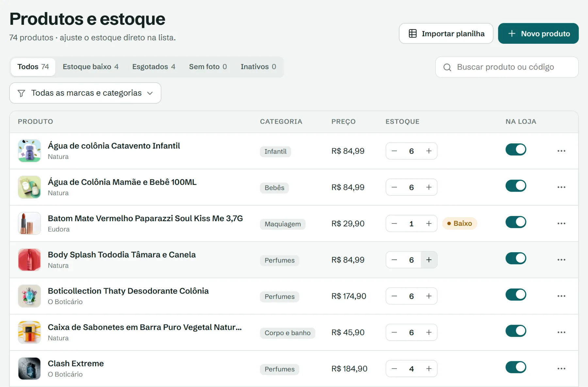Viewport: 588px width, 387px height.
Task: Toggle store visibility for Água de colônia Catavento Infantil
Action: [x=516, y=149]
